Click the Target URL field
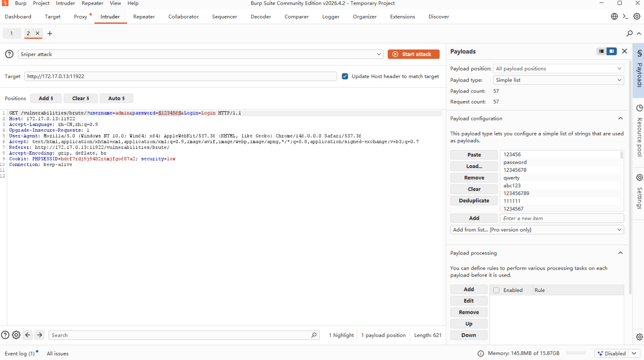 [180, 76]
